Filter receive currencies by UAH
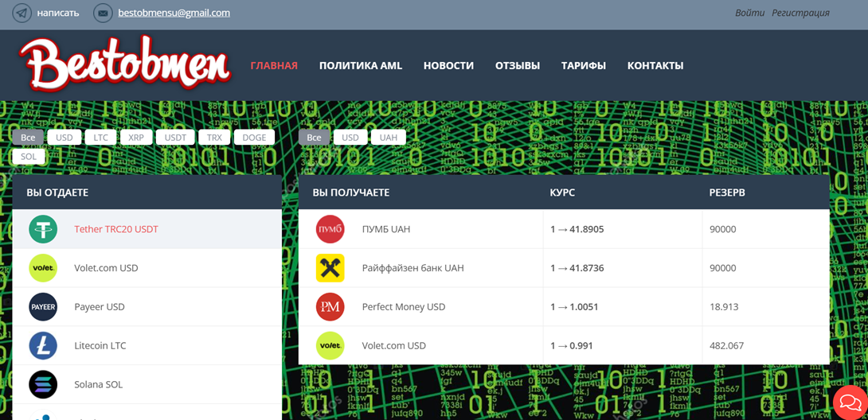 tap(389, 138)
